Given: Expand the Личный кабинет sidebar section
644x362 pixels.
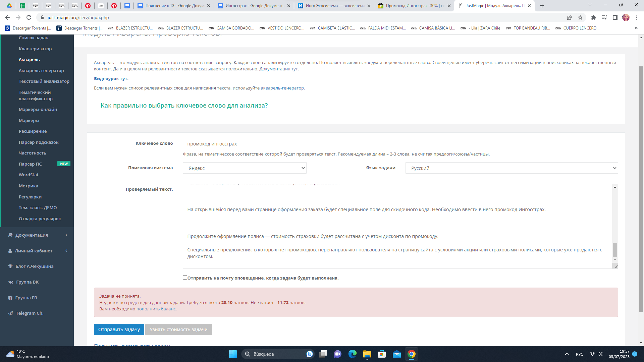Looking at the screenshot, I should pyautogui.click(x=38, y=251).
